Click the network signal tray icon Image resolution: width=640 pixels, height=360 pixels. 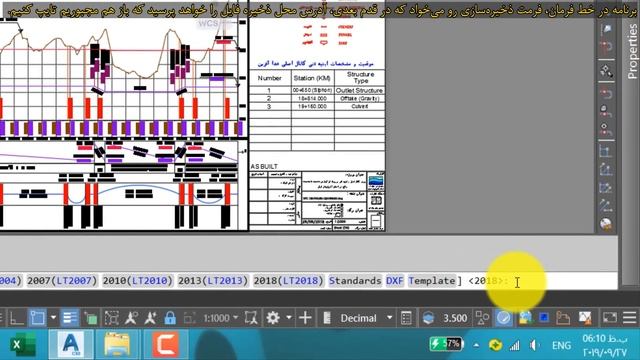click(x=514, y=346)
